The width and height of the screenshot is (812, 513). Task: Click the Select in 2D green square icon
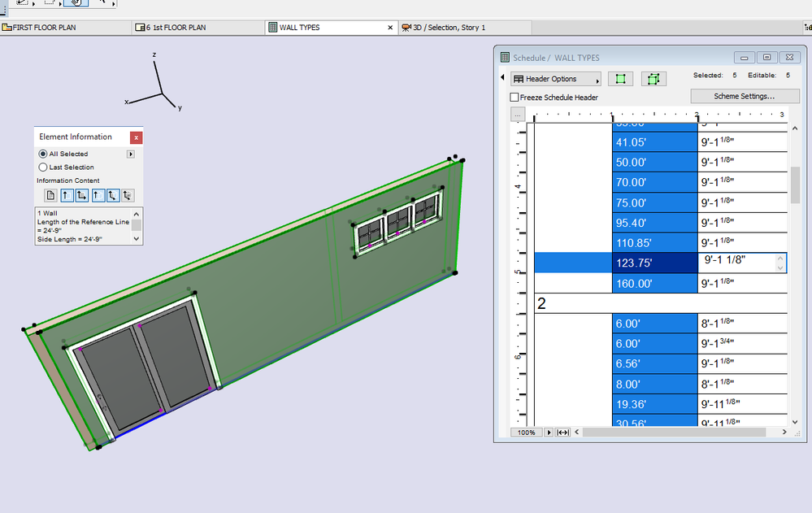620,79
